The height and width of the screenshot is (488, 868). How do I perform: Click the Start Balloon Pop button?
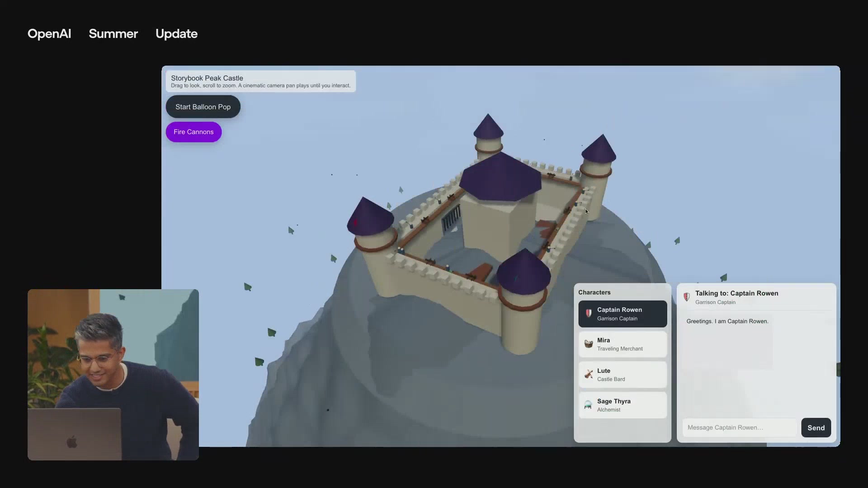pos(203,107)
